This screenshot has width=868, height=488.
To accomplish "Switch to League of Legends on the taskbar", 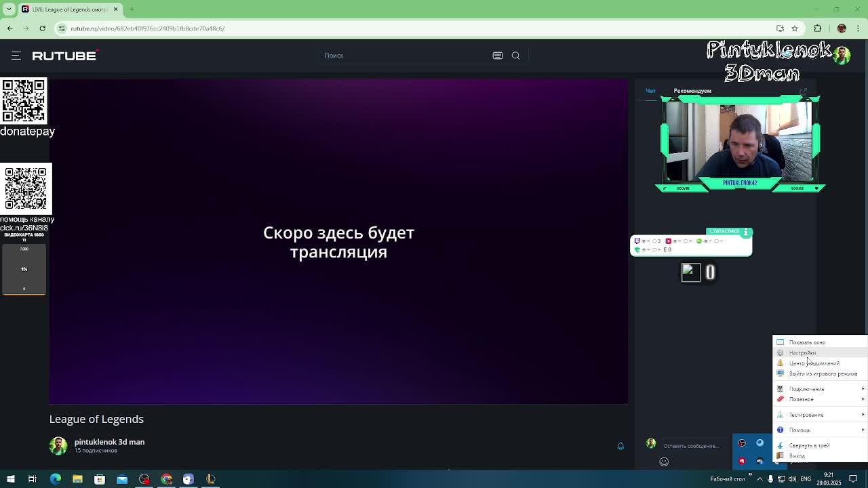I will 211,479.
